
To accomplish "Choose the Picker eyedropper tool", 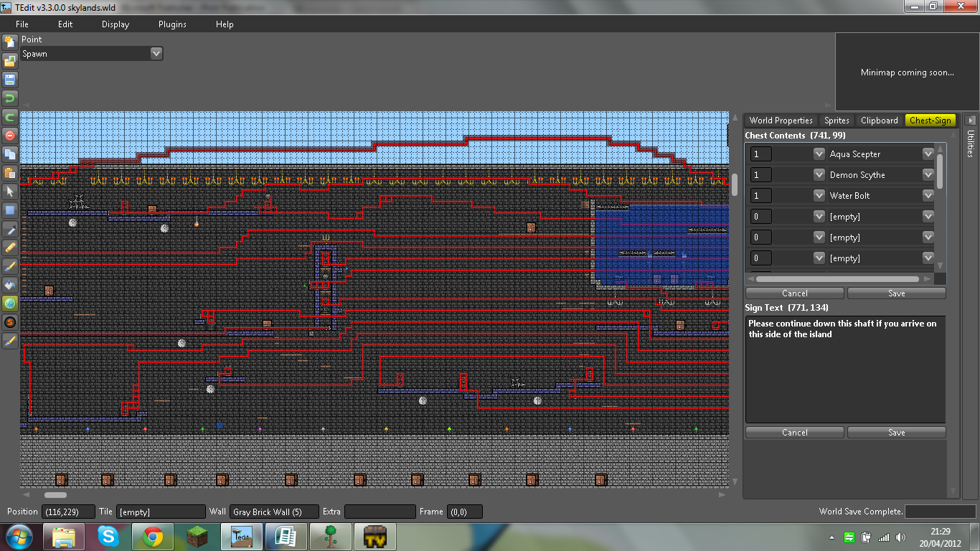I will coord(10,229).
